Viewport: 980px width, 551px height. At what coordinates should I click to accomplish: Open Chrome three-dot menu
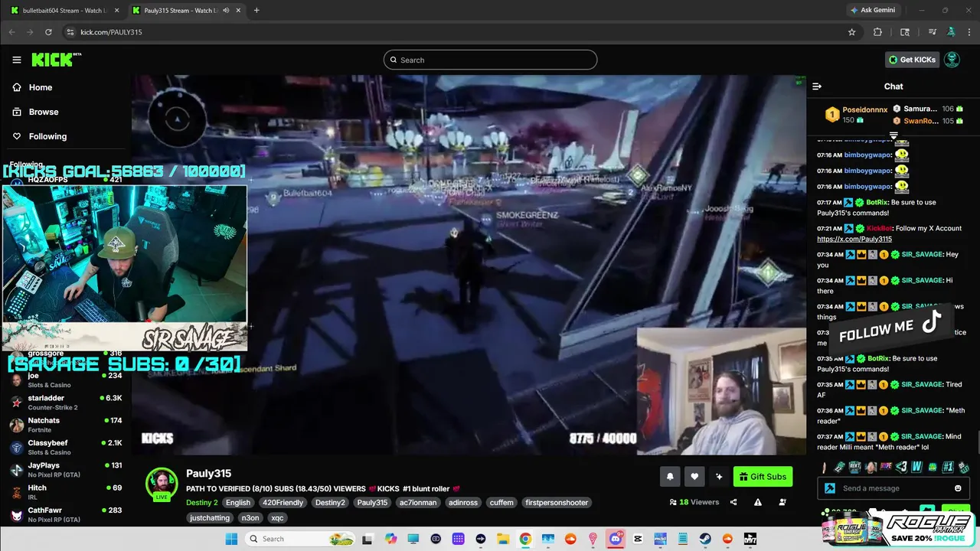coord(969,32)
